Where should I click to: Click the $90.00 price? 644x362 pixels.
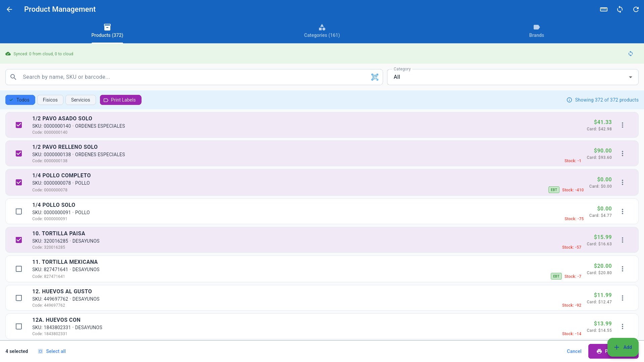click(x=602, y=150)
